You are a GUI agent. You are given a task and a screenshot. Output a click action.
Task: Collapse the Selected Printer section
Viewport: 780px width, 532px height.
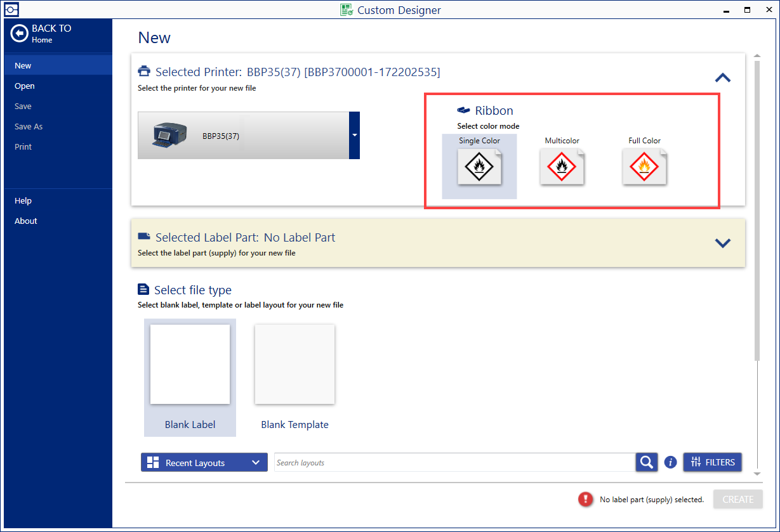[x=722, y=78]
